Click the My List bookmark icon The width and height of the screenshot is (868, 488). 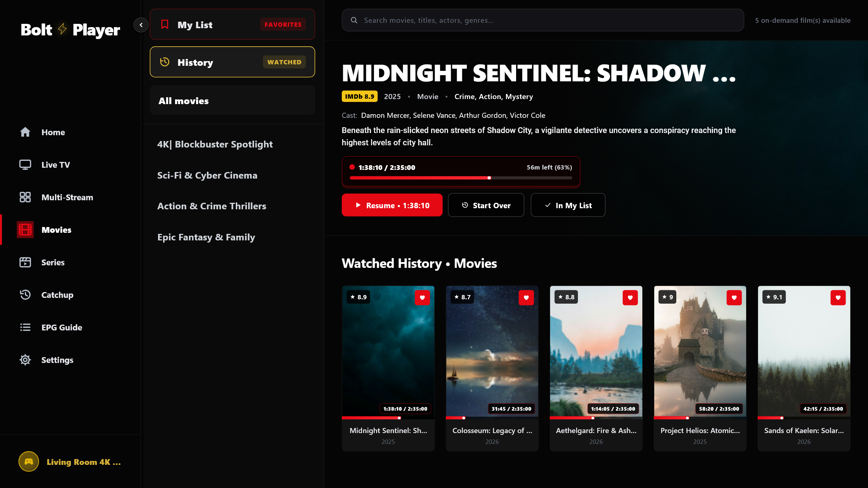click(x=165, y=25)
